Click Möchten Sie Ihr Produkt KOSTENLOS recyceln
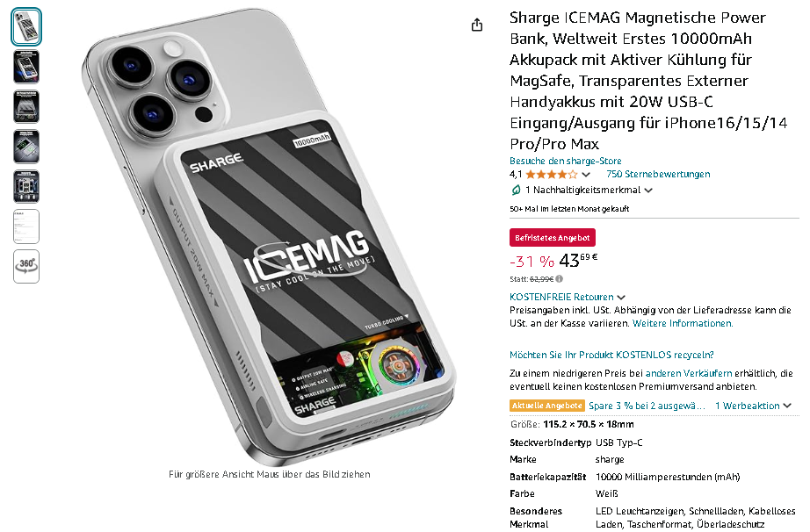 [x=611, y=355]
